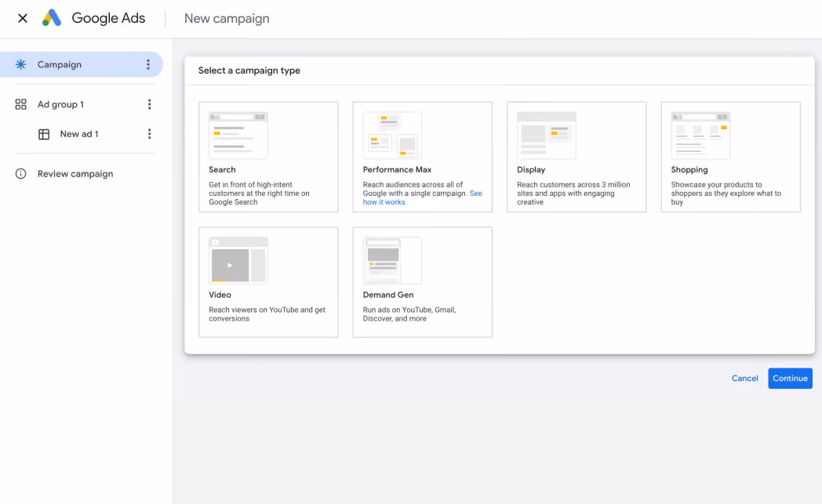Viewport: 822px width, 504px height.
Task: Open the three-dot menu next to New ad 1
Action: pyautogui.click(x=149, y=134)
